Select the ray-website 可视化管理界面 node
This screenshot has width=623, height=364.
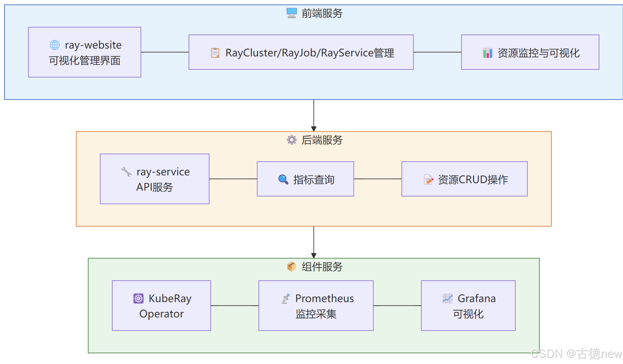(85, 52)
